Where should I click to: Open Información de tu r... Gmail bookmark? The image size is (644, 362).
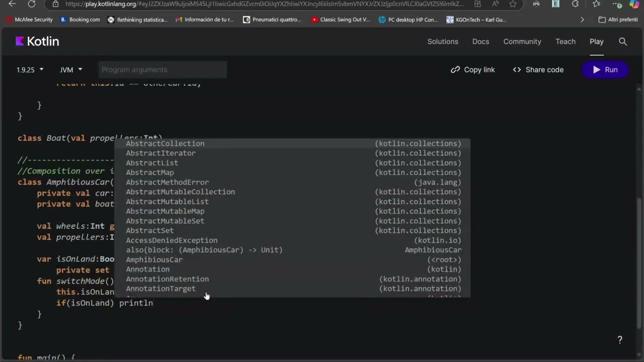[205, 20]
